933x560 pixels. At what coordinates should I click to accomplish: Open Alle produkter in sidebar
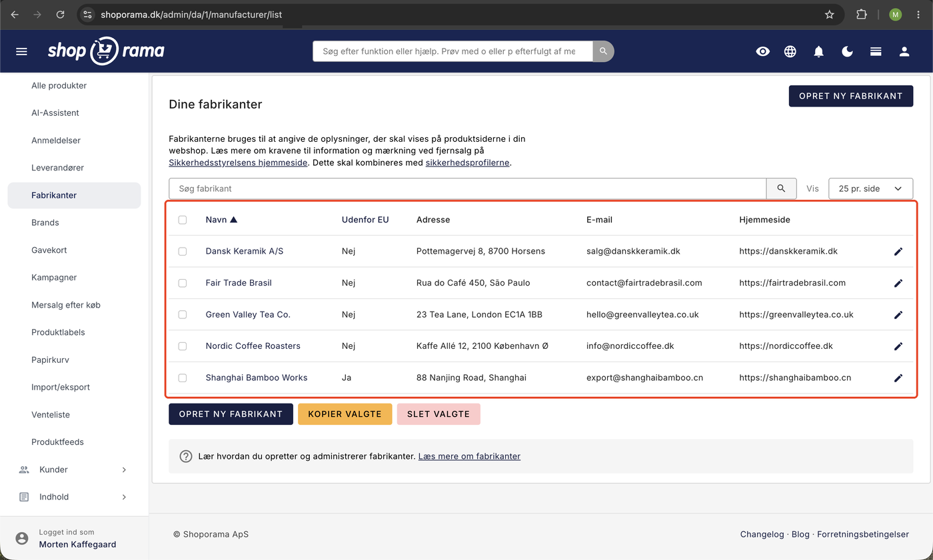click(59, 85)
